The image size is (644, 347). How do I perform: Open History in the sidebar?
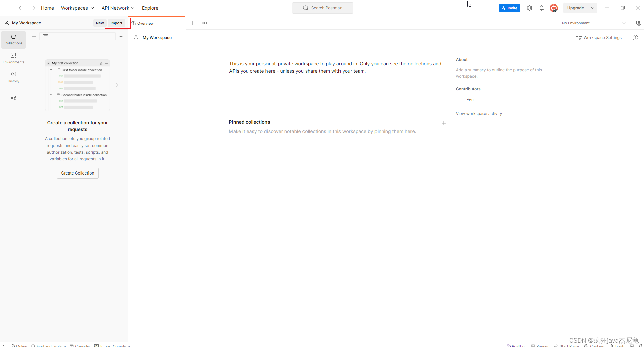[13, 77]
